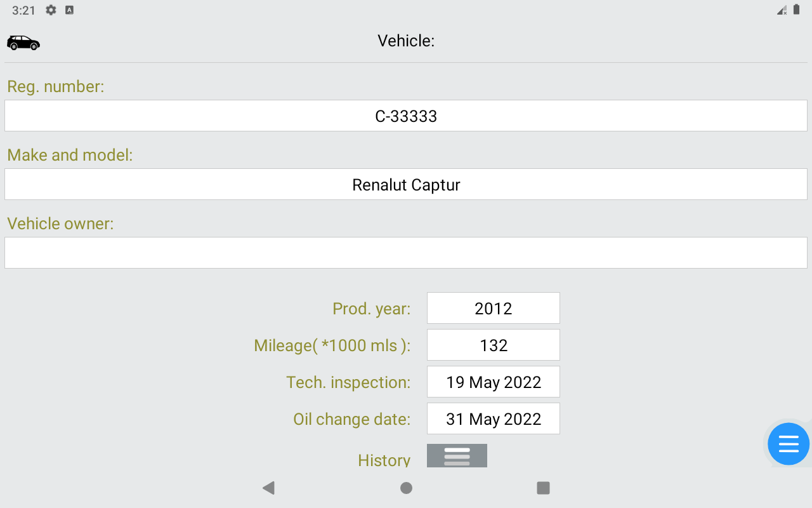The width and height of the screenshot is (812, 508).
Task: Click the 'Tech. inspection:' label
Action: point(348,382)
